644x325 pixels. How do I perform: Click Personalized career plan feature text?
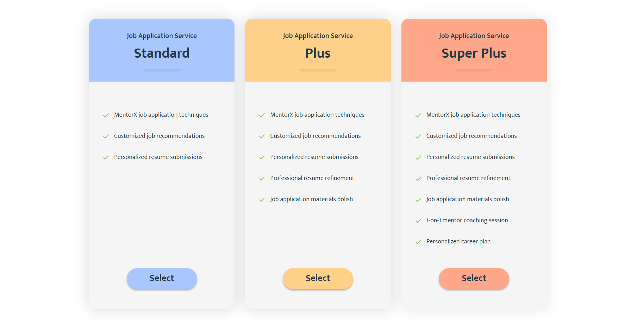pyautogui.click(x=458, y=241)
